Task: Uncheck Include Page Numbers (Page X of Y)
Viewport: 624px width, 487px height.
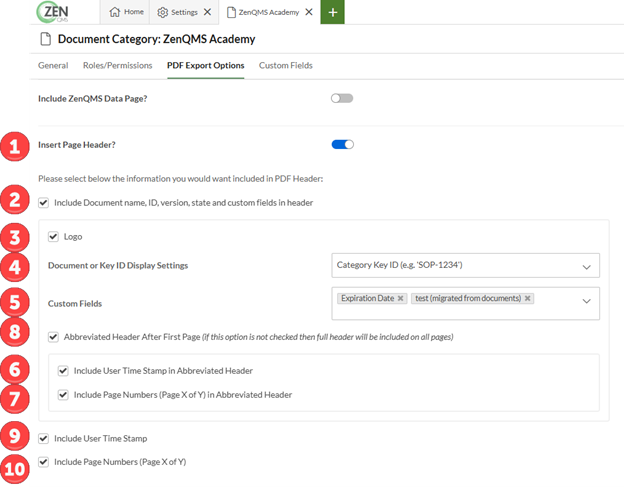Action: coord(43,462)
